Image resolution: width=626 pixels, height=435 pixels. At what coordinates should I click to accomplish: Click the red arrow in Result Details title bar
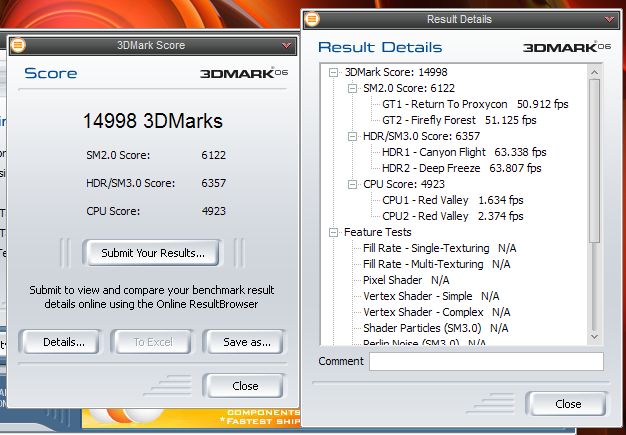point(609,18)
